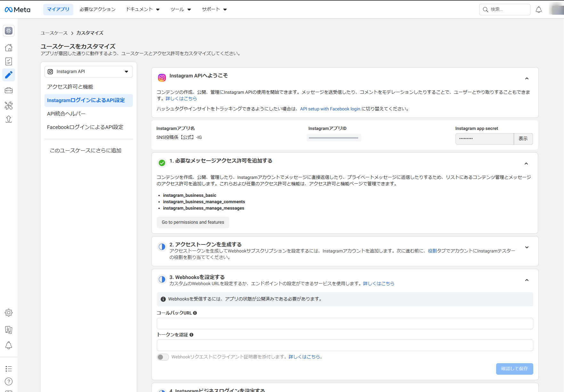Viewport: 564px width, 392px height.
Task: Click Go to permissions and features button
Action: pyautogui.click(x=193, y=222)
